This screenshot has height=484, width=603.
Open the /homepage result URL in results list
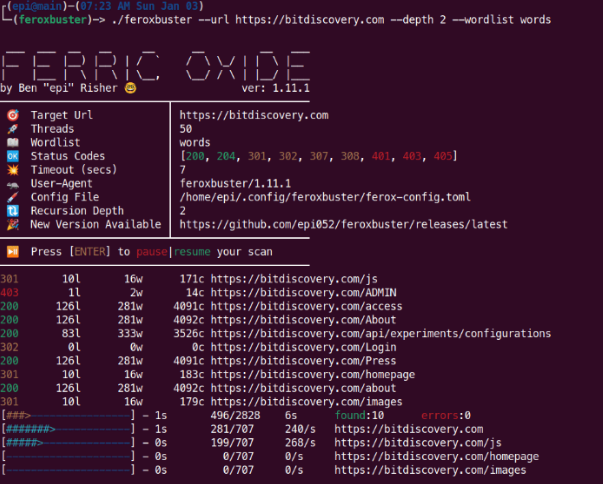[313, 374]
